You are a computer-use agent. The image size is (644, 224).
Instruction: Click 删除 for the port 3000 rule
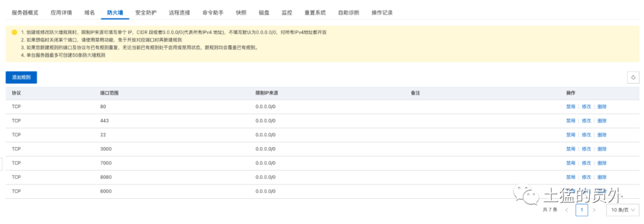click(x=602, y=149)
